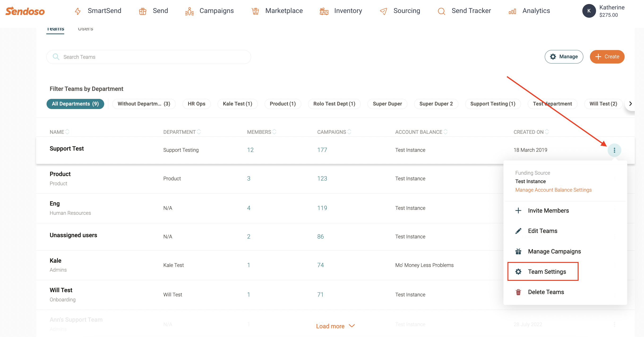The image size is (644, 337).
Task: Open Inventory in the top navigation
Action: [x=348, y=11]
